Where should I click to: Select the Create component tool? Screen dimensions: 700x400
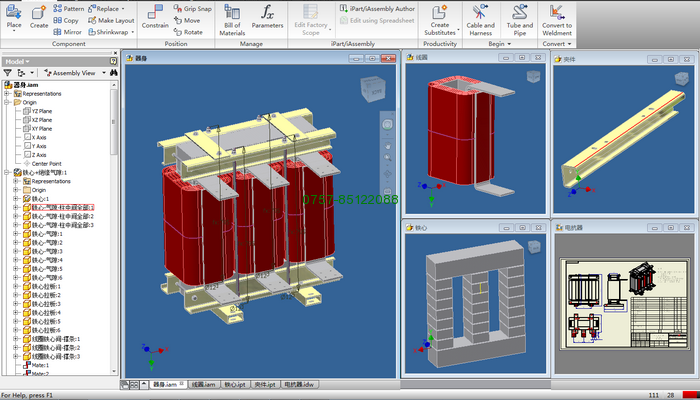[39, 14]
